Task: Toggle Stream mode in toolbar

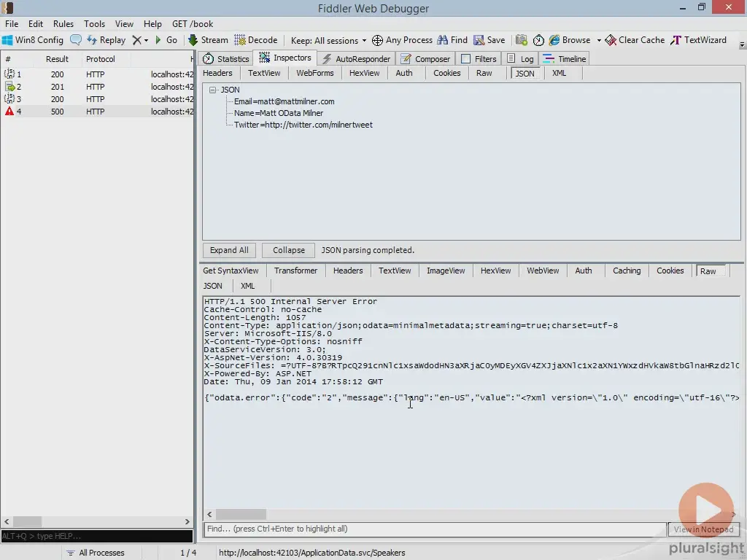Action: 208,40
